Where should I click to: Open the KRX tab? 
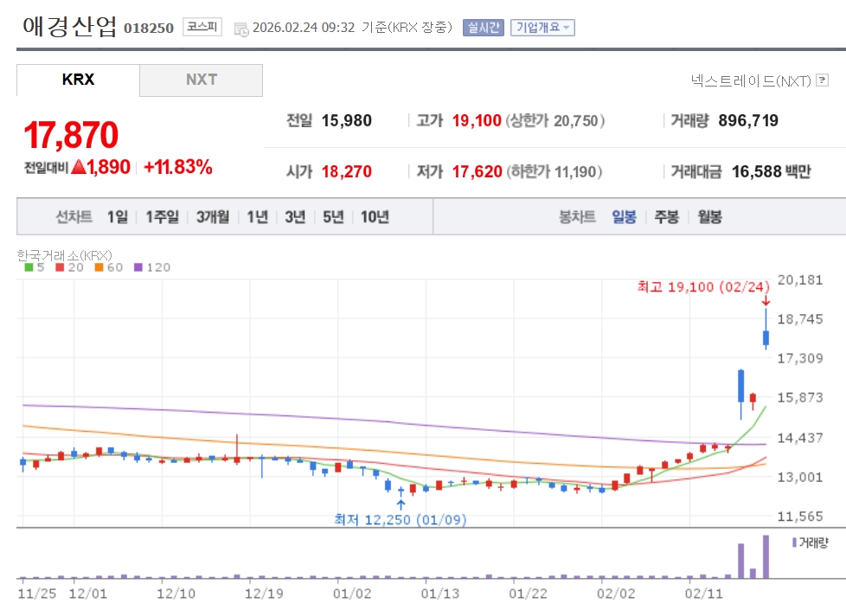coord(78,80)
